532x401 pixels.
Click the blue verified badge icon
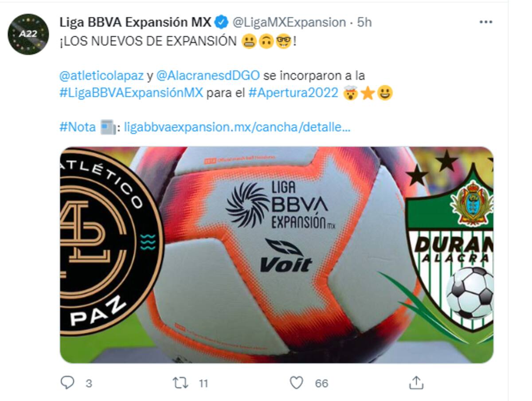221,22
